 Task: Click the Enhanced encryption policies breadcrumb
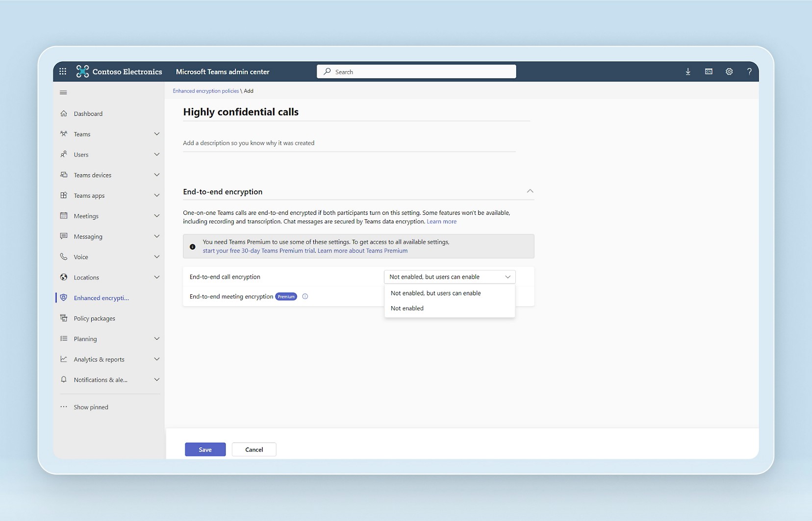click(x=205, y=91)
